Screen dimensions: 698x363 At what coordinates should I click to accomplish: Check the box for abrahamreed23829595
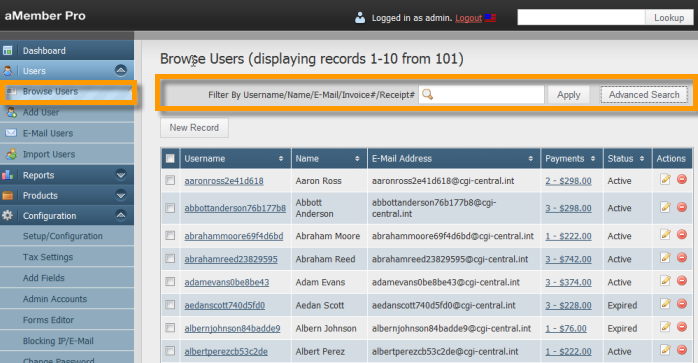tap(170, 259)
